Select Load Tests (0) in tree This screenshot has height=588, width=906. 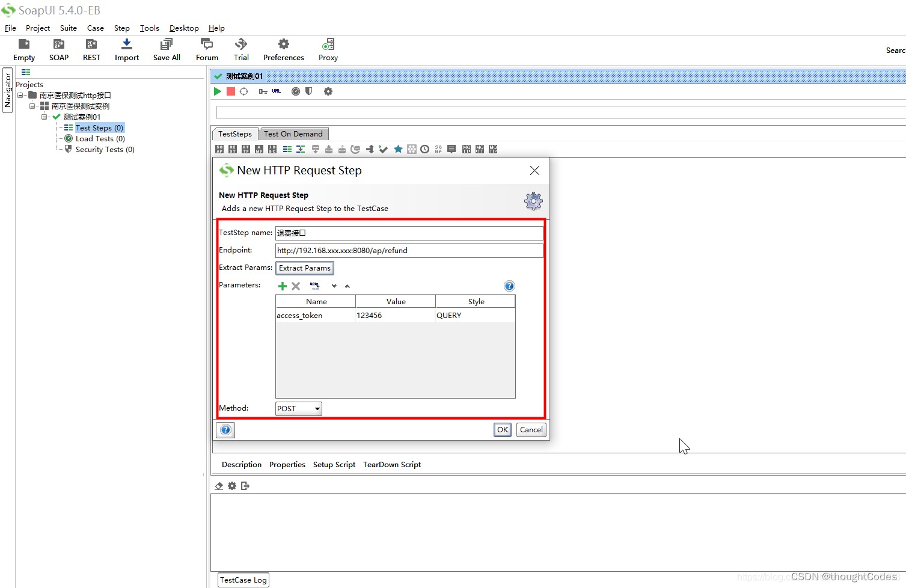(x=100, y=139)
